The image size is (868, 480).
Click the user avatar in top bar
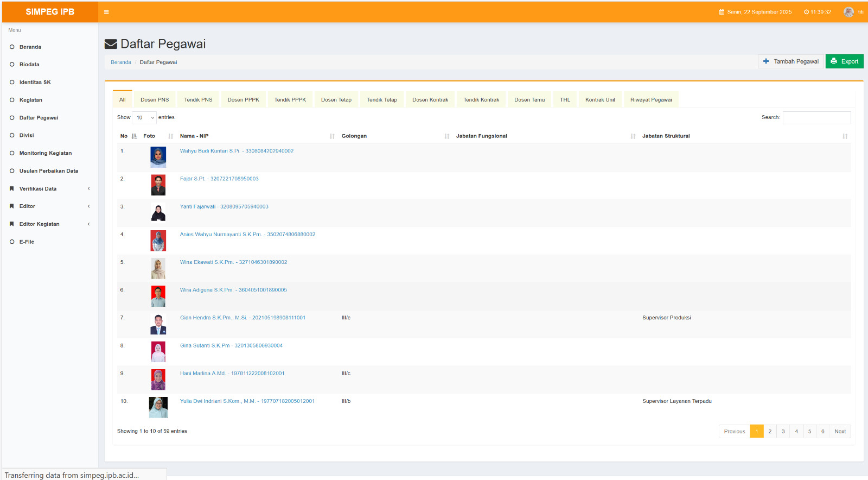point(848,12)
